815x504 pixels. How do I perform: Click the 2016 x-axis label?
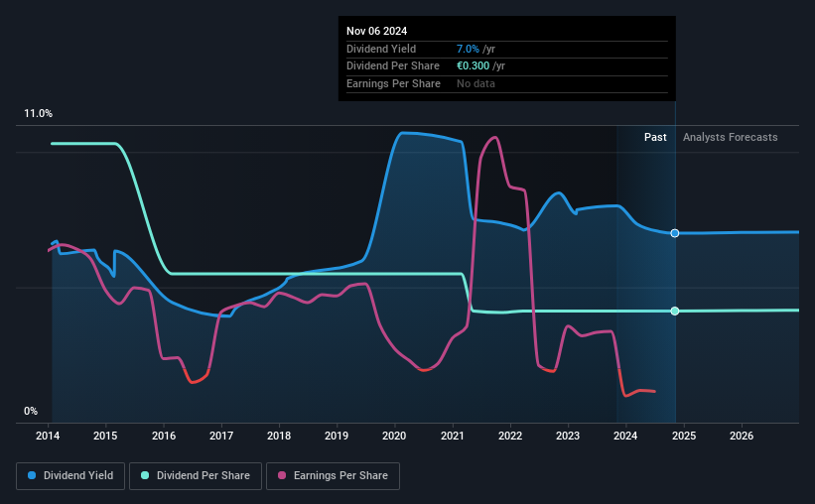click(x=164, y=436)
